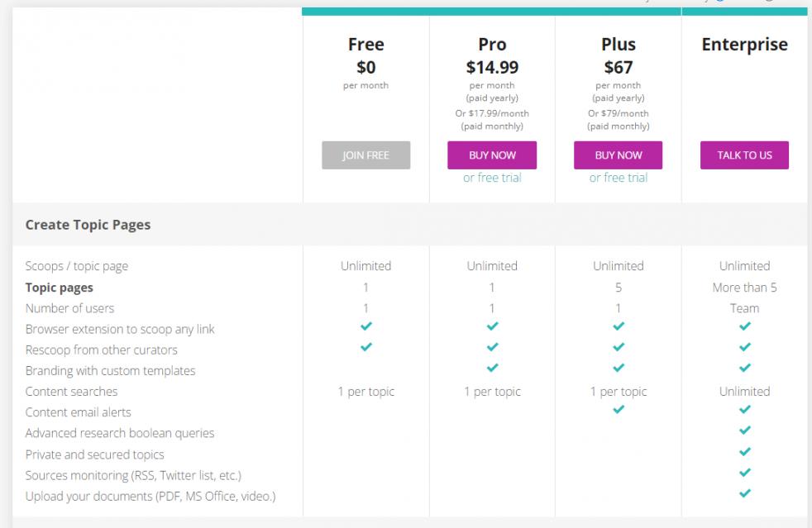Click Free plan rescoop checkmark
This screenshot has height=528, width=812.
click(x=366, y=347)
